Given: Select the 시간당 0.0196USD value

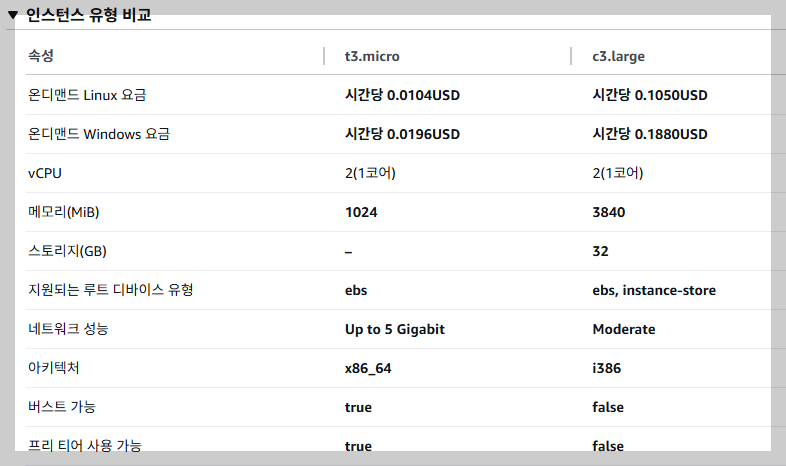Looking at the screenshot, I should (402, 134).
